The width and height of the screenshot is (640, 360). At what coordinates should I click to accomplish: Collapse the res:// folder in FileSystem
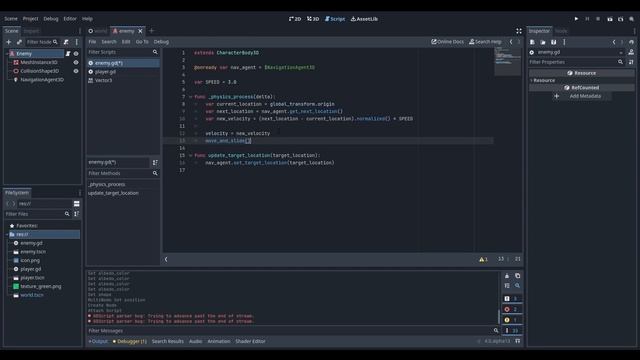[x=7, y=234]
